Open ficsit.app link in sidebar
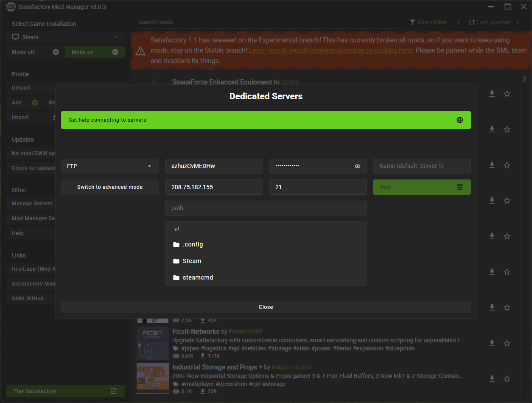The width and height of the screenshot is (532, 403). point(31,269)
